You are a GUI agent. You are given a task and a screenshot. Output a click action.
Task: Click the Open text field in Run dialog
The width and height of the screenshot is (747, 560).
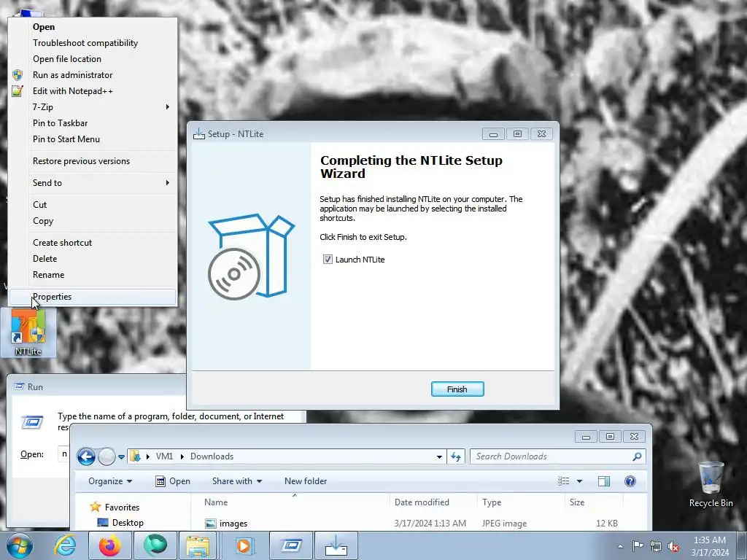[64, 454]
